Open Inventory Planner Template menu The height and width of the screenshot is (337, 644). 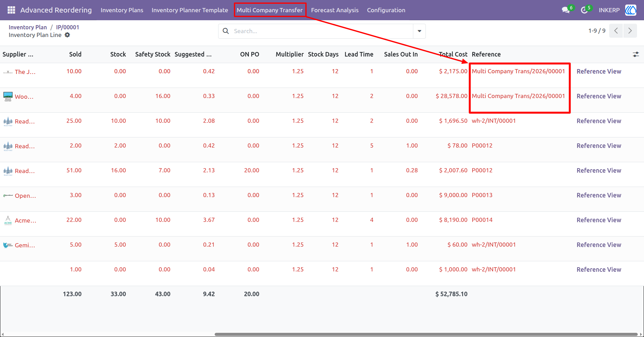coord(190,10)
